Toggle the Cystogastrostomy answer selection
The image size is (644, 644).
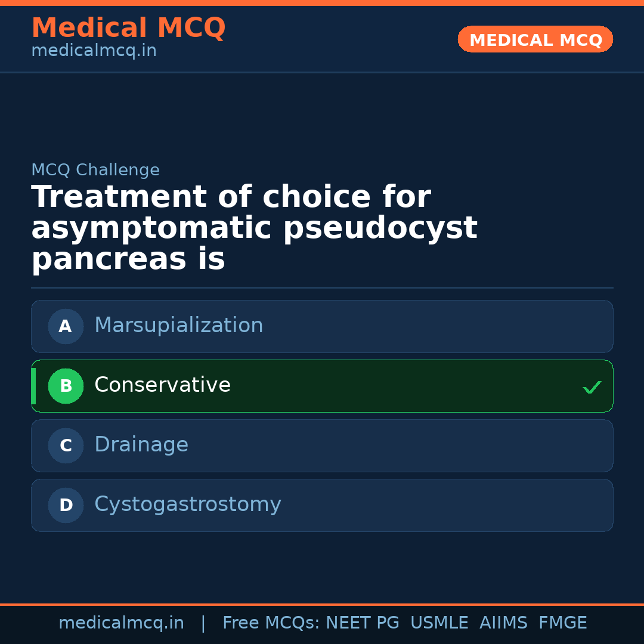point(322,505)
